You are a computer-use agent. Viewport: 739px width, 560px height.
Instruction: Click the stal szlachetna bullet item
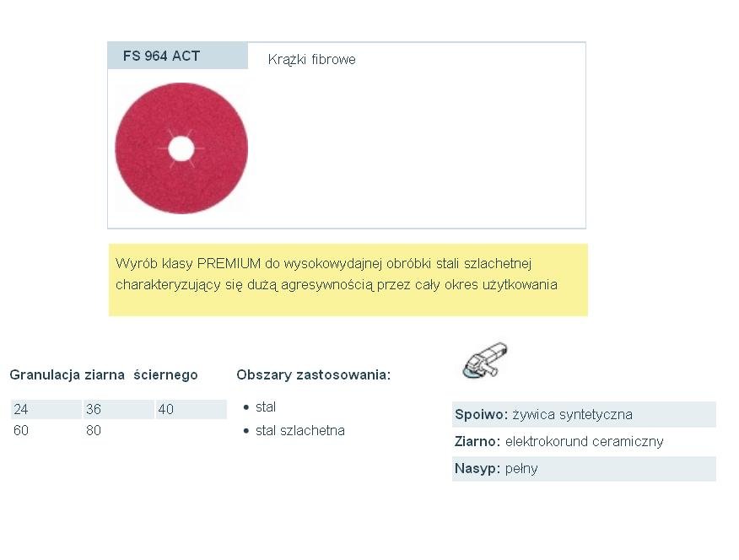299,430
